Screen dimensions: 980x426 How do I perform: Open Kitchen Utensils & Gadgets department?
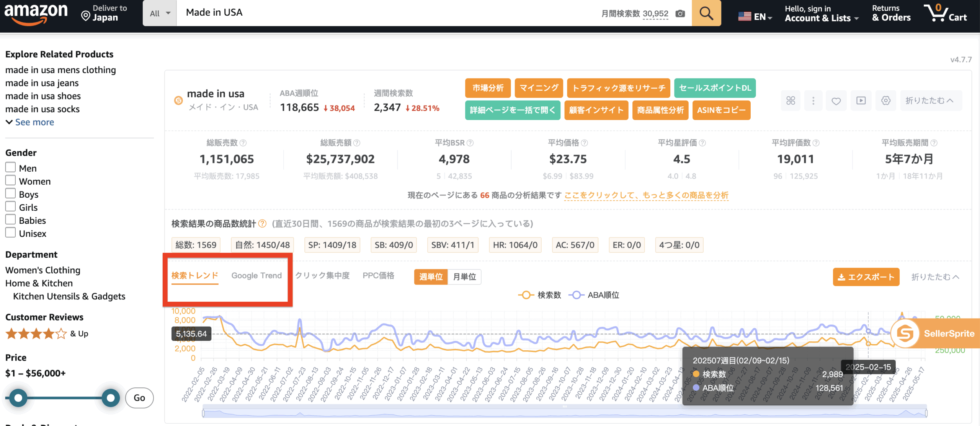(x=69, y=296)
